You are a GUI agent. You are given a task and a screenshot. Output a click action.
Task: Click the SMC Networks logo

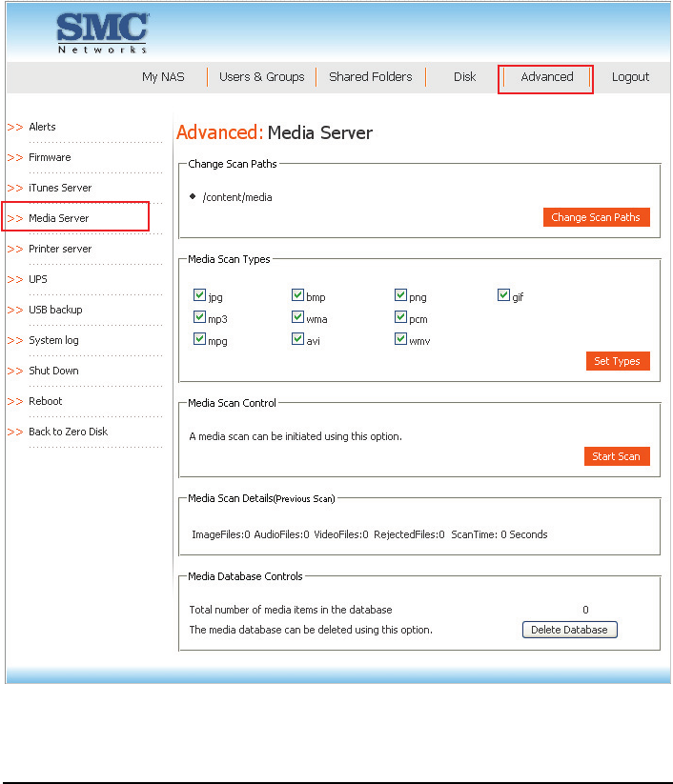(x=103, y=33)
